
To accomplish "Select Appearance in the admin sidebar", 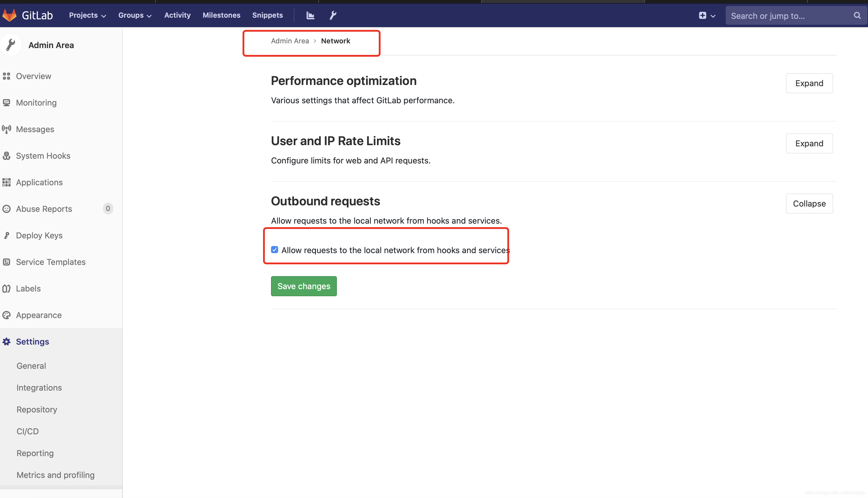I will (38, 315).
